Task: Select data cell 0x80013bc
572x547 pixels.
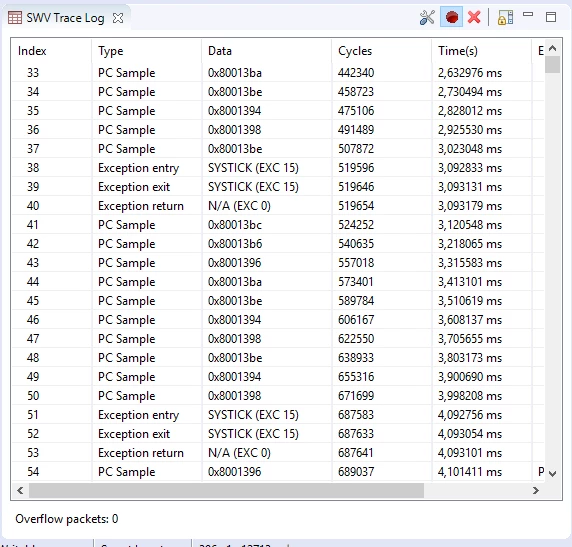Action: (235, 225)
